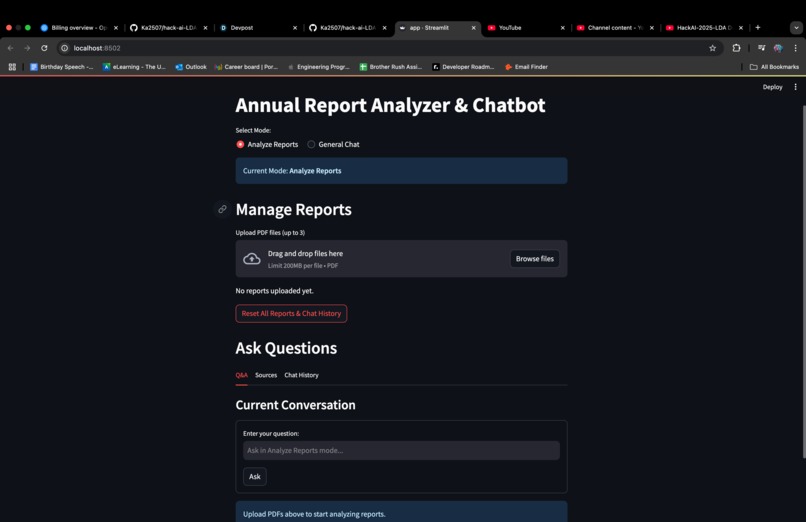Open the Outlook bookmark
This screenshot has width=806, height=522.
point(191,67)
